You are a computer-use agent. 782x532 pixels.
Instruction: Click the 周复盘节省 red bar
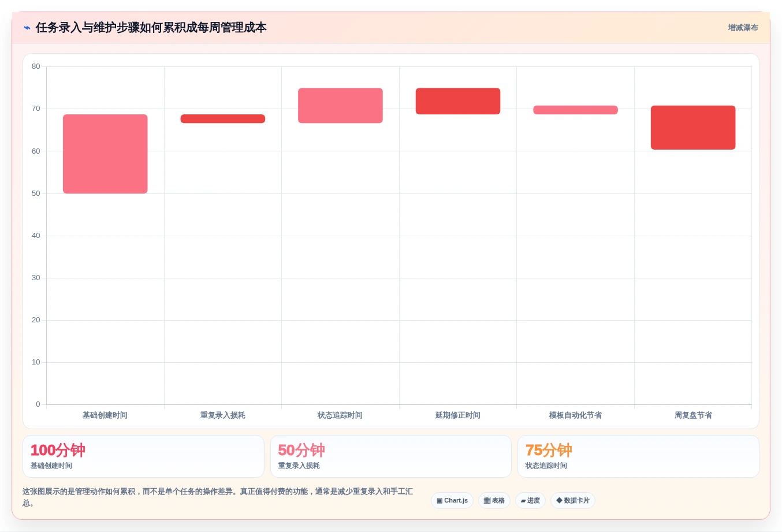(x=693, y=128)
